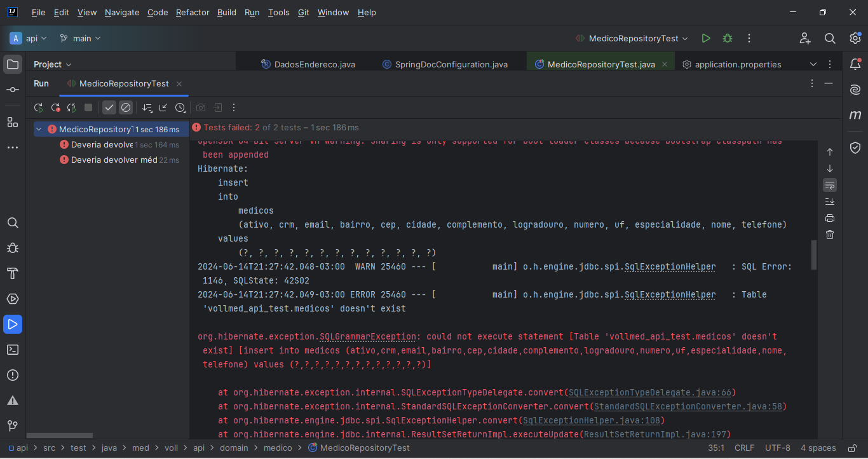Open the Structure tool window
This screenshot has width=868, height=459.
pos(13,121)
